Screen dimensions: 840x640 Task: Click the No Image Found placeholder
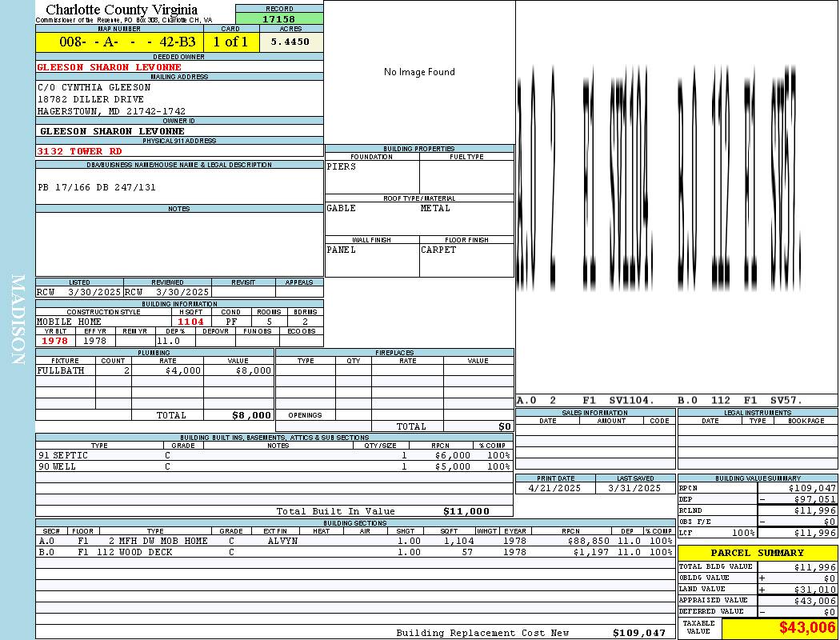[419, 72]
